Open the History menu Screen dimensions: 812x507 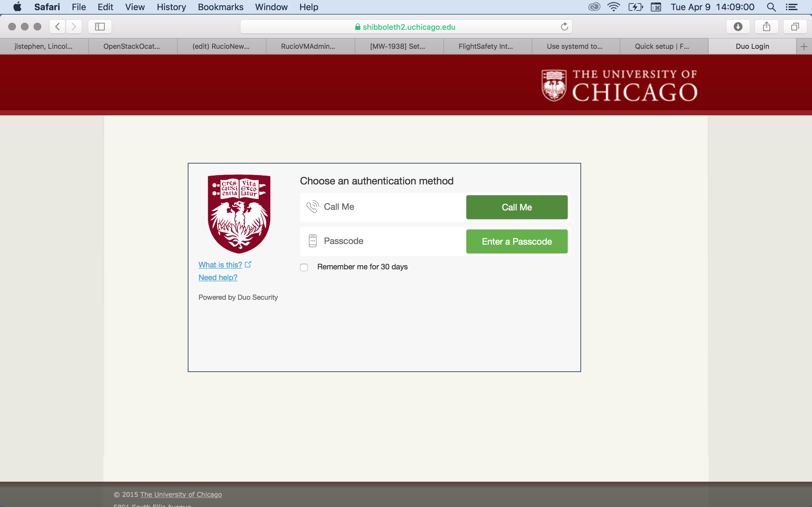171,7
